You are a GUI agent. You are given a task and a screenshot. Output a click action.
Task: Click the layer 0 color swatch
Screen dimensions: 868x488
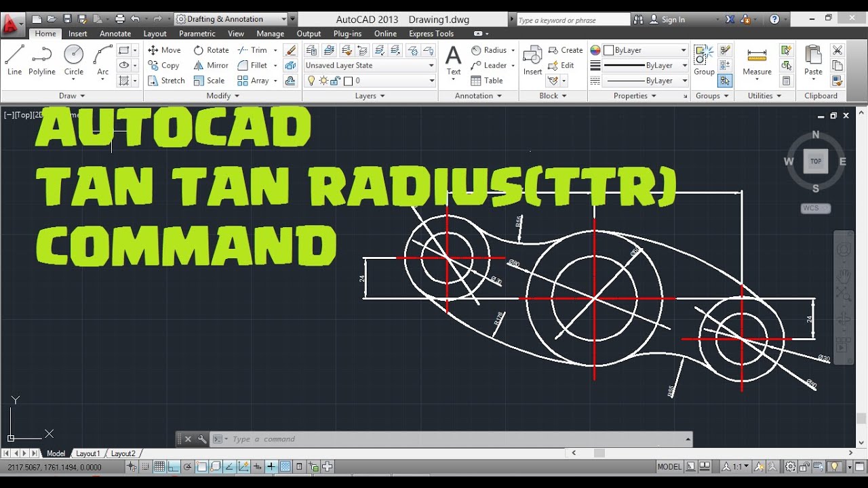pyautogui.click(x=348, y=81)
